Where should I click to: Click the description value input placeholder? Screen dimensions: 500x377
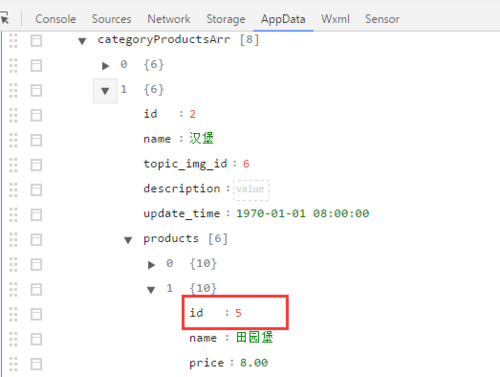[251, 189]
